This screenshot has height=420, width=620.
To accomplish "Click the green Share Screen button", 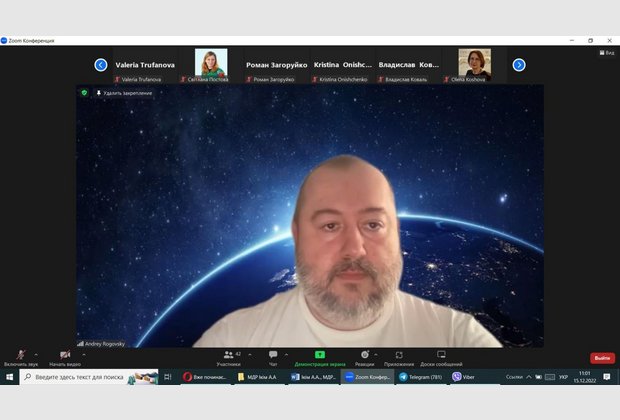I will tap(320, 356).
